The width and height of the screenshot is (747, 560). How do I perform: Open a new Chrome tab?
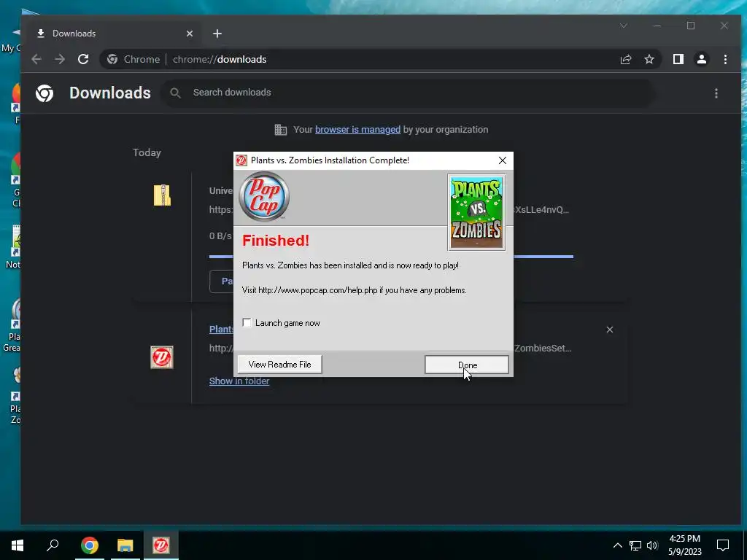tap(217, 34)
